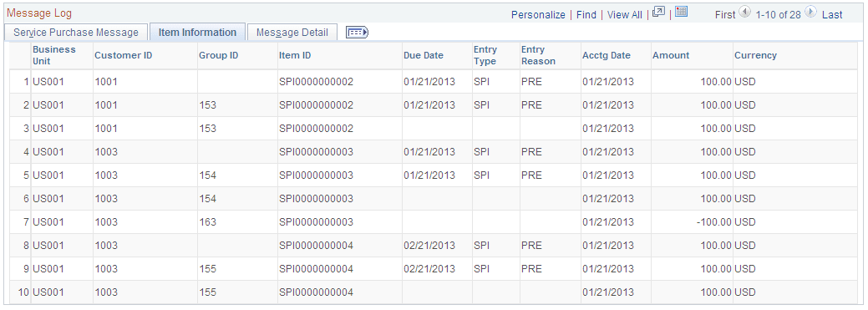Jump to First page link
This screenshot has width=868, height=310.
pyautogui.click(x=725, y=15)
